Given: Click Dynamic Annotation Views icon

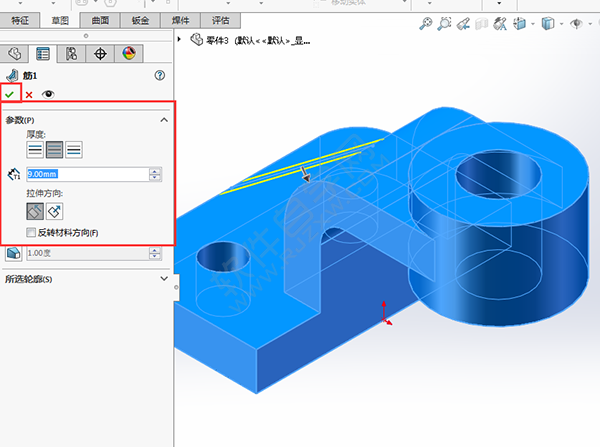Looking at the screenshot, I should tap(500, 24).
